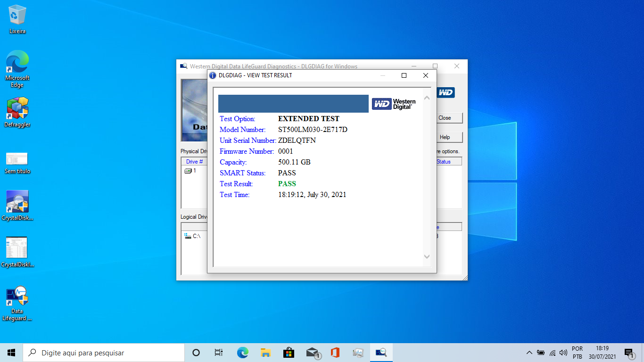Image resolution: width=644 pixels, height=362 pixels.
Task: Click the Close button in DLGDIAG main window
Action: (450, 118)
